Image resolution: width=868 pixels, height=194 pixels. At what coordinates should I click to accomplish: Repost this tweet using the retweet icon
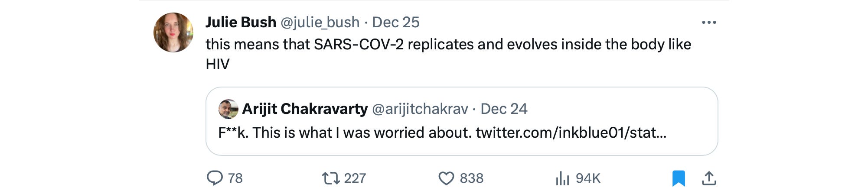331,178
